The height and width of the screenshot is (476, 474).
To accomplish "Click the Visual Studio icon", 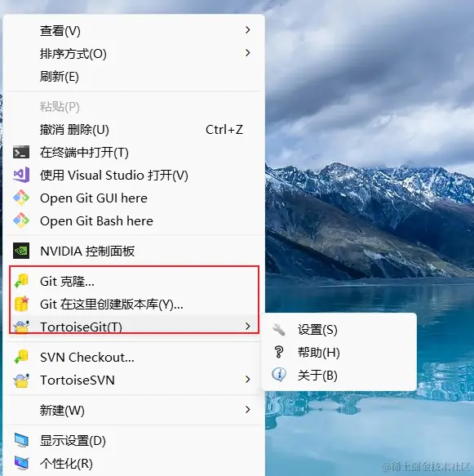I will click(x=21, y=175).
